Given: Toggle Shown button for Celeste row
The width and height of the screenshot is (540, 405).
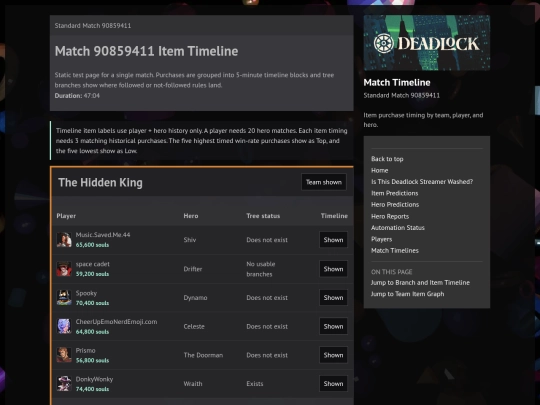Looking at the screenshot, I should click(333, 326).
